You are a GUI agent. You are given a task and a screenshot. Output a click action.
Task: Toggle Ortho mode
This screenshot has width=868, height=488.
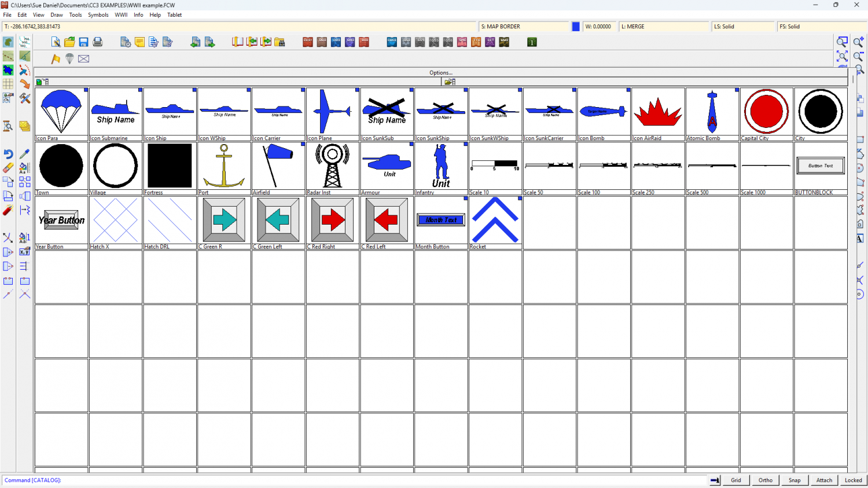pos(765,480)
